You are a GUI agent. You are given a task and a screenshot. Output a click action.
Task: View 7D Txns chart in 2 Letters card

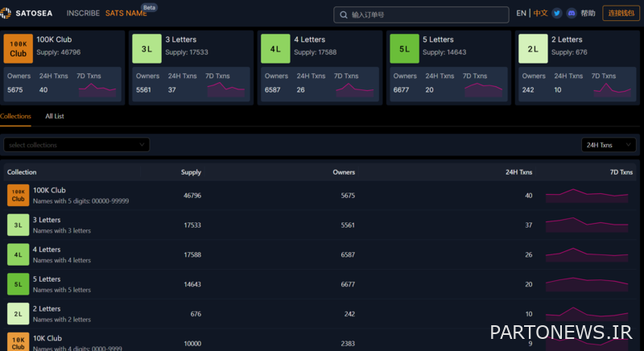(x=612, y=89)
